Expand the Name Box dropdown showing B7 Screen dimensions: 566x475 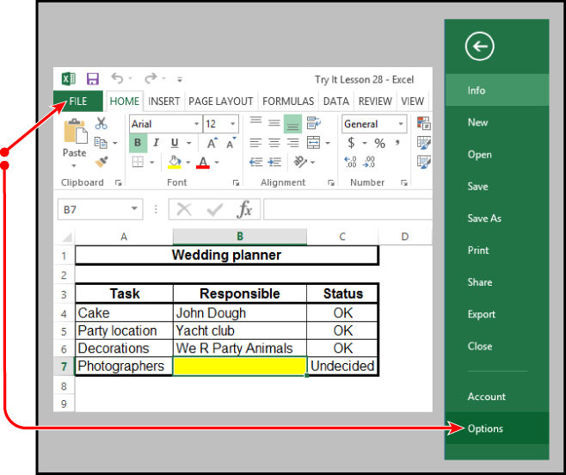click(x=134, y=209)
